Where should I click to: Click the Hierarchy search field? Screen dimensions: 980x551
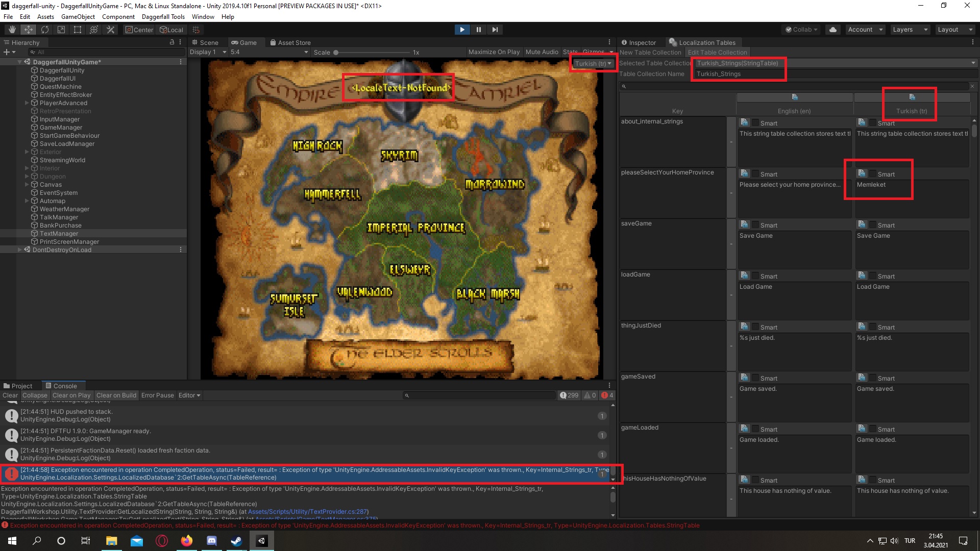click(106, 52)
